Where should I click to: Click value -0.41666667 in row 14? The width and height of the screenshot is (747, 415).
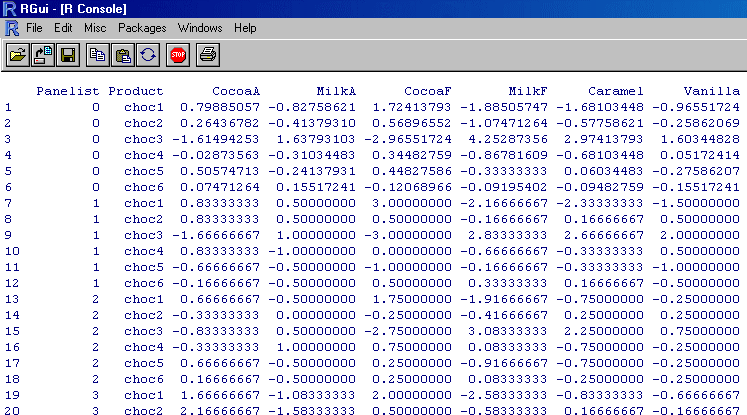[504, 315]
